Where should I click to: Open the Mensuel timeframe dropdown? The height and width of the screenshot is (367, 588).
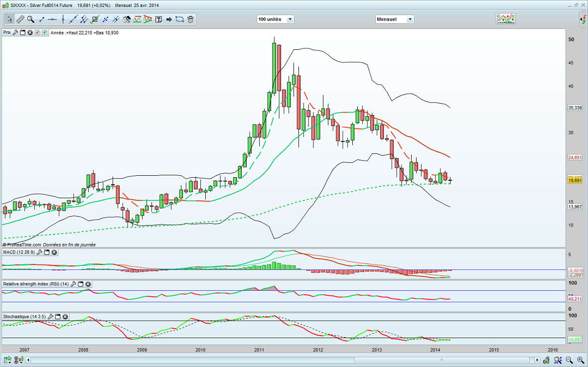pyautogui.click(x=394, y=19)
